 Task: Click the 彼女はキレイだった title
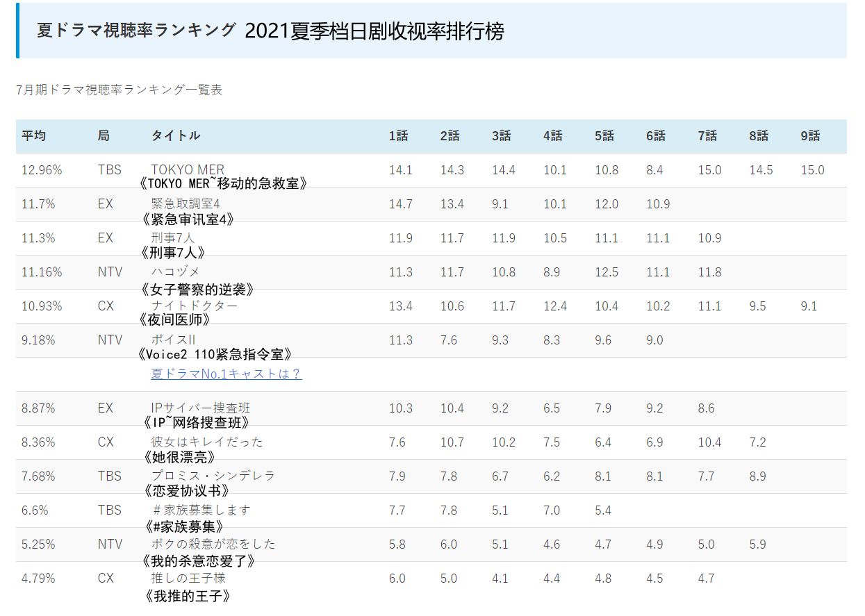click(x=207, y=442)
